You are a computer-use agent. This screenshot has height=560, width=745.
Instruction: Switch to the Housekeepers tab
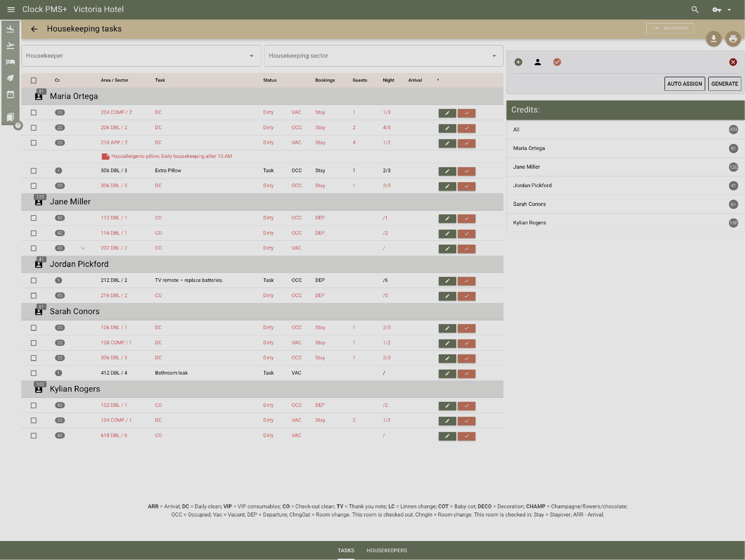(x=387, y=550)
